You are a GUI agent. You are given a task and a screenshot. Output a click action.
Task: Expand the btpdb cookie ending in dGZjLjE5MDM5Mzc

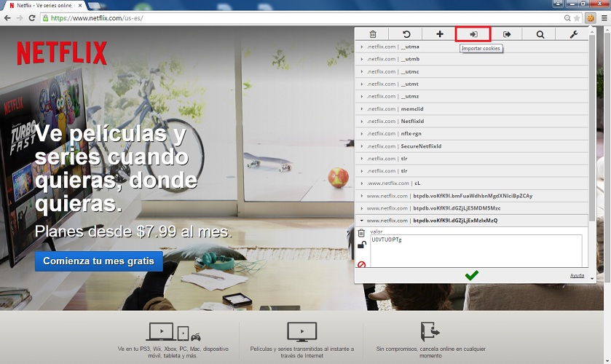(471, 208)
